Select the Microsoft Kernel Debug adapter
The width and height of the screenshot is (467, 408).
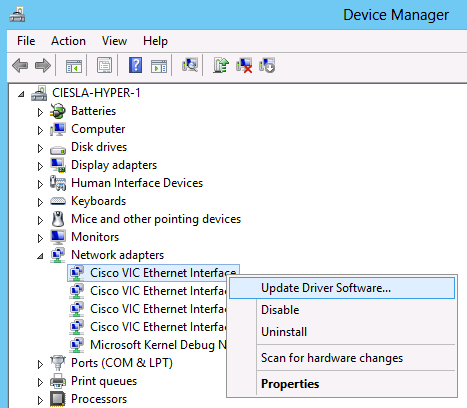point(158,345)
